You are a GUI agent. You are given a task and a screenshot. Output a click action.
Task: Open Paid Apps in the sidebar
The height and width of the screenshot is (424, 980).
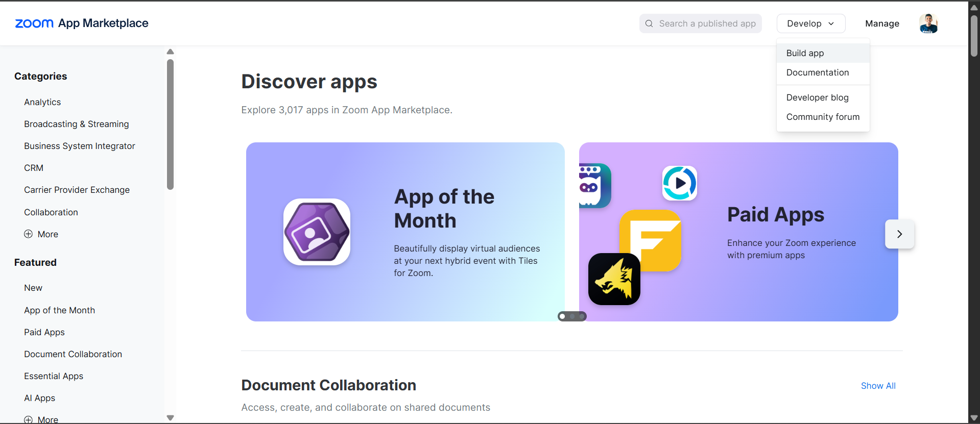point(44,332)
